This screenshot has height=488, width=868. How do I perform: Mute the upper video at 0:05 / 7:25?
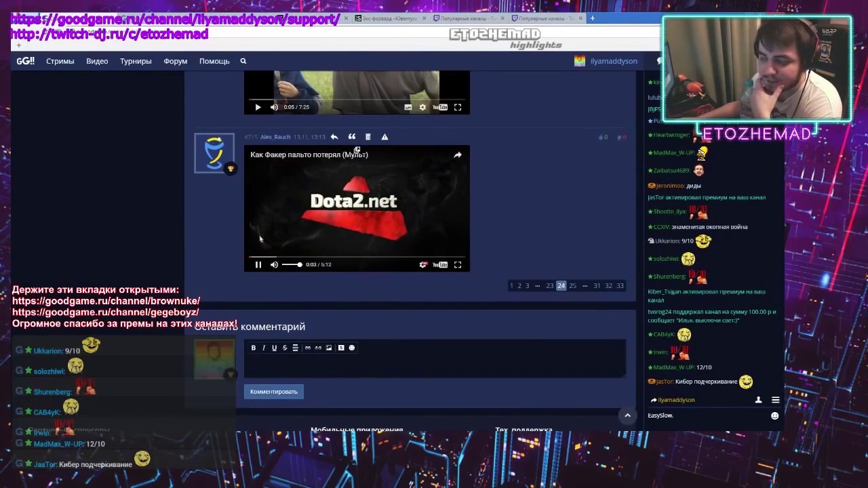pos(274,107)
